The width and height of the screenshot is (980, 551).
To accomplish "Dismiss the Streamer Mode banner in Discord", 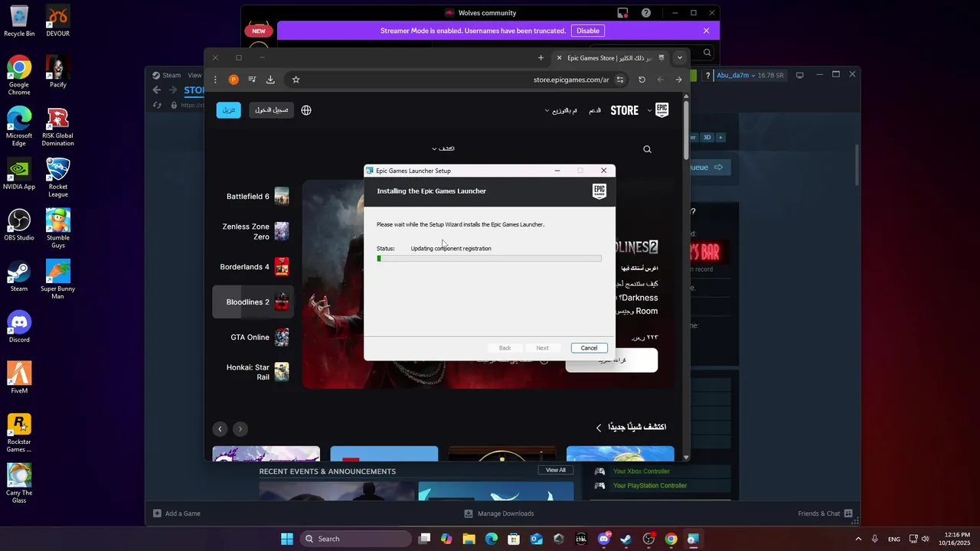I will [706, 31].
